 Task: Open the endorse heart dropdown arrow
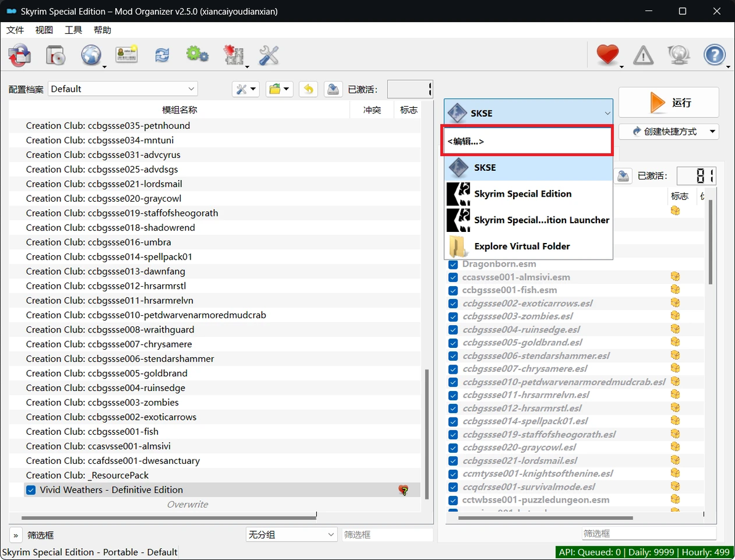coord(622,67)
